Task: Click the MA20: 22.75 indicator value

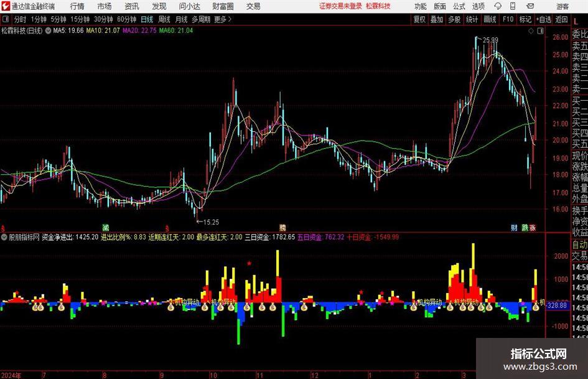Action: point(139,30)
